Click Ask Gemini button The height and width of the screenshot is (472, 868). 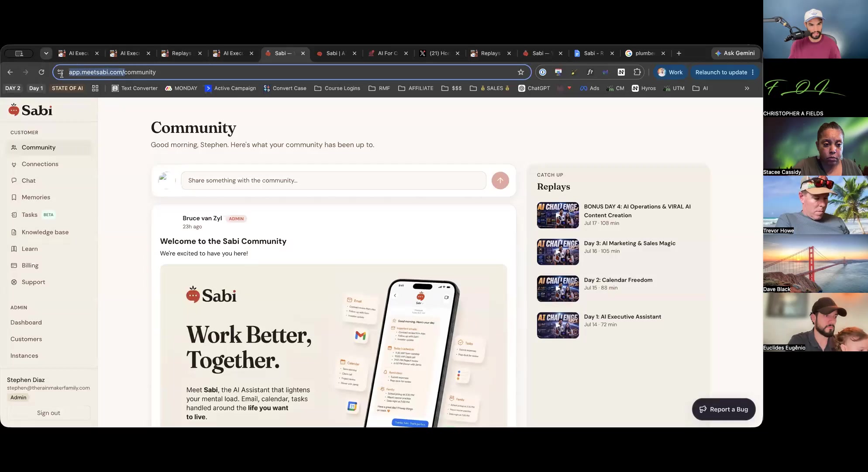(x=735, y=53)
